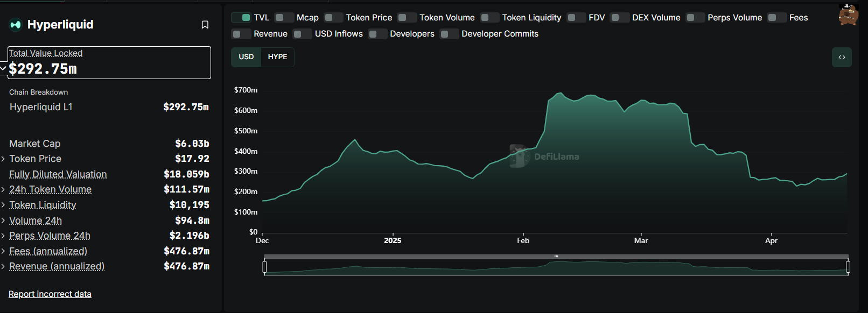Click the $111.57m token volume value

(x=186, y=189)
